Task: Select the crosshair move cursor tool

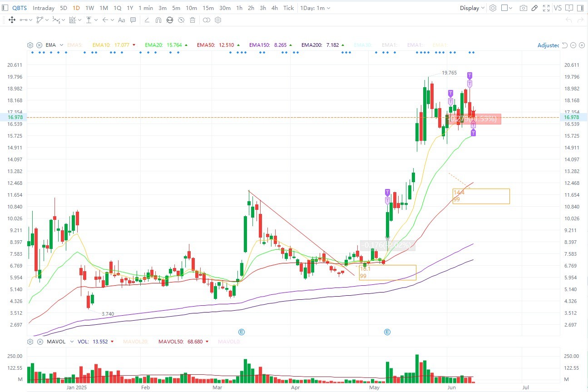Action: tap(12, 20)
